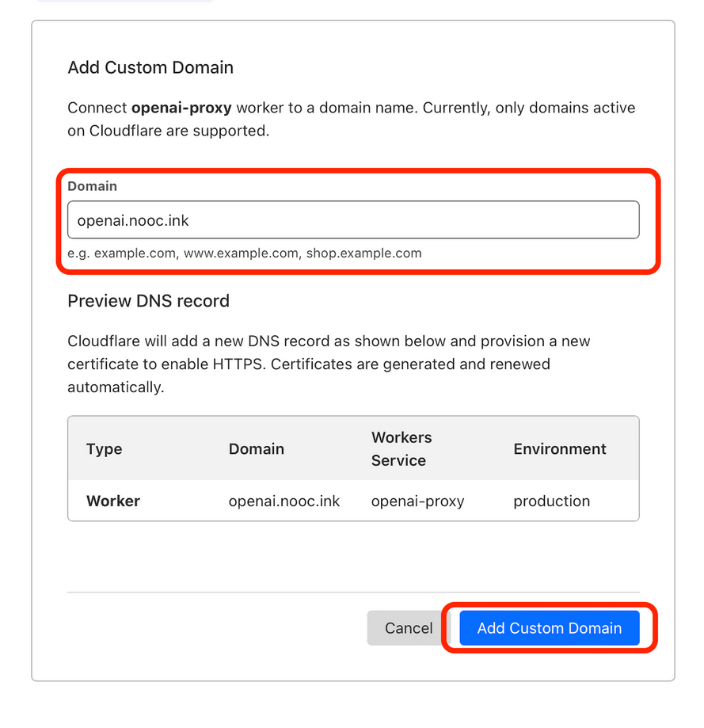
Task: Click the Preview DNS record heading
Action: tap(148, 301)
